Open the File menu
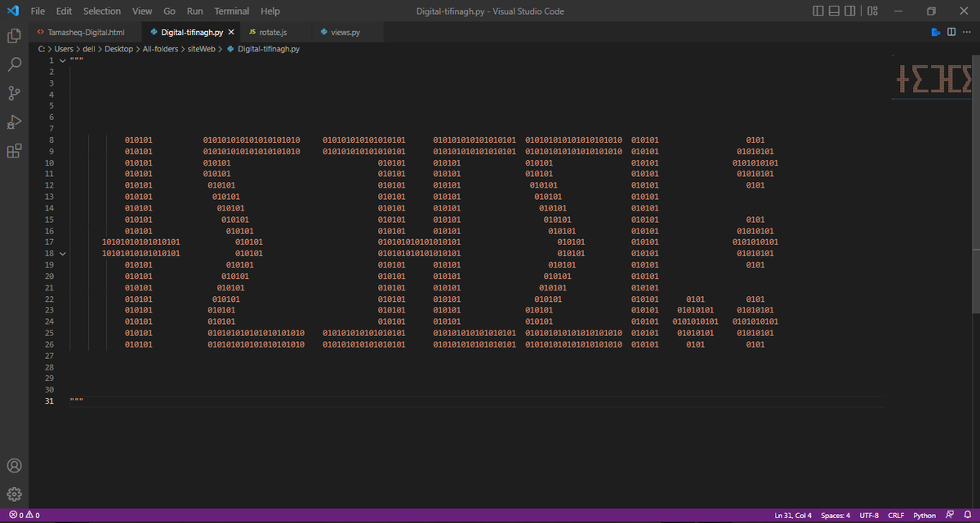Image resolution: width=980 pixels, height=523 pixels. tap(38, 11)
